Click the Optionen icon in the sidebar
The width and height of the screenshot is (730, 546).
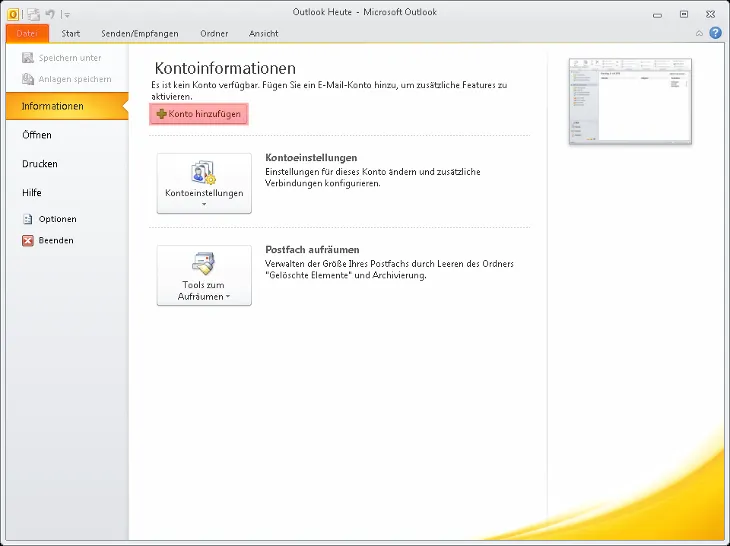pyautogui.click(x=28, y=219)
